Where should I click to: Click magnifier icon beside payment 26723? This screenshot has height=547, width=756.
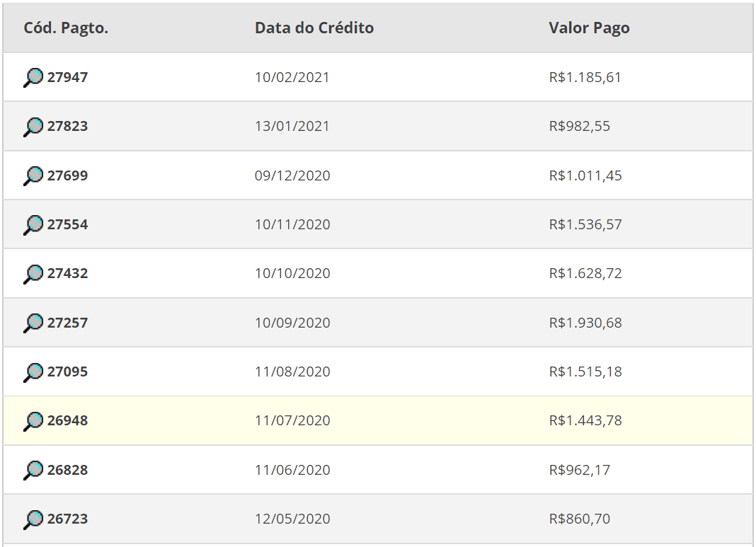tap(33, 519)
